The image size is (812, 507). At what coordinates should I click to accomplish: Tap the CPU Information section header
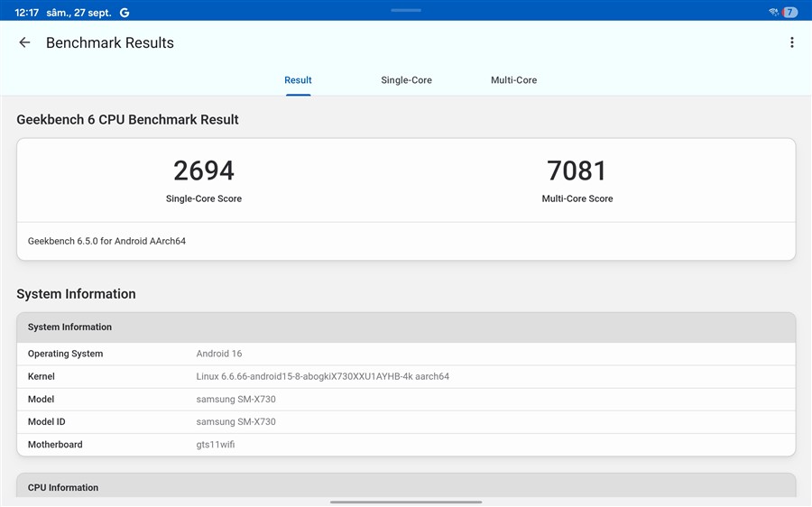pos(63,487)
